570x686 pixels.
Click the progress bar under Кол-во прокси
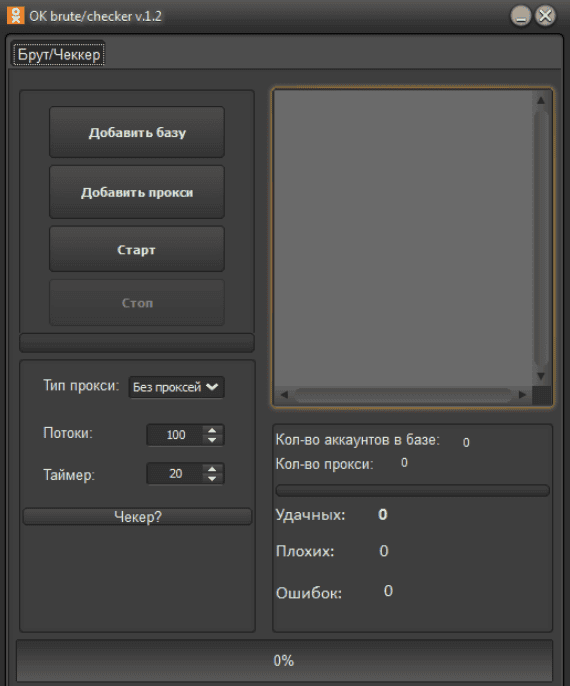pyautogui.click(x=413, y=490)
